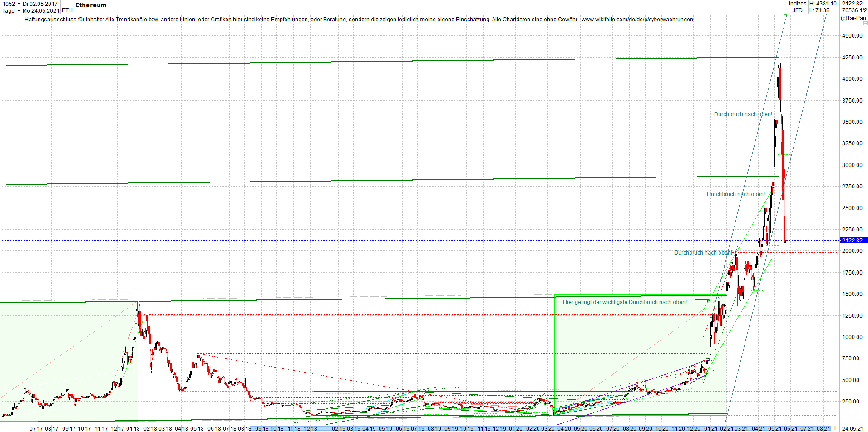The image size is (868, 432).
Task: Click the Haftungsausschluss disclaimer text
Action: pyautogui.click(x=302, y=20)
